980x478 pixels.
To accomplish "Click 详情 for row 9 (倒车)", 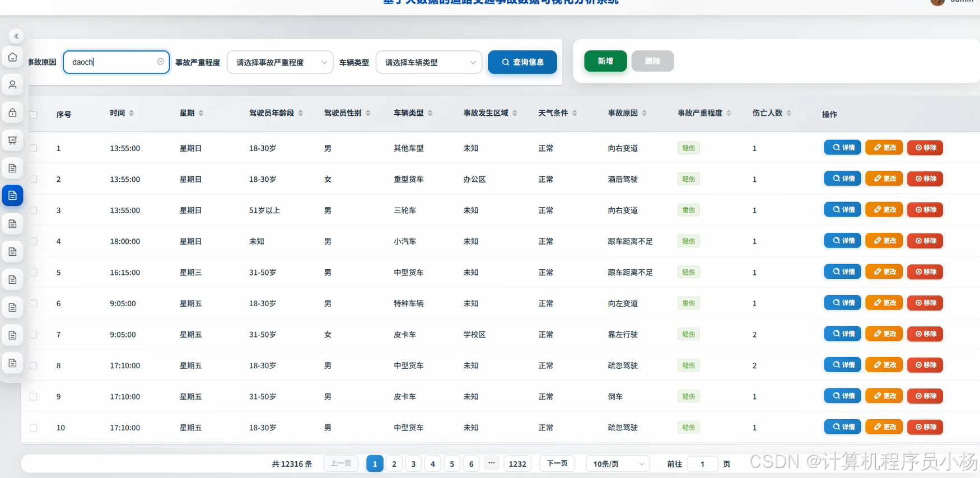I will [x=842, y=396].
